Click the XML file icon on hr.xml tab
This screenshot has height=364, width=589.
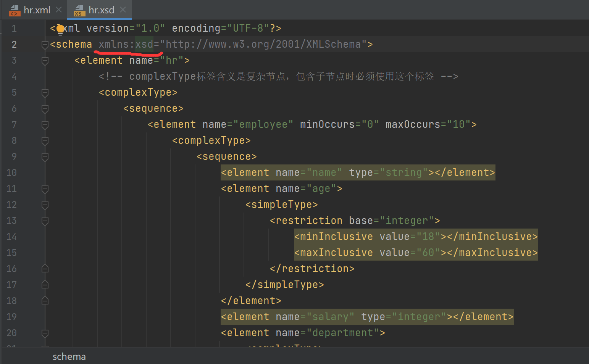tap(15, 10)
